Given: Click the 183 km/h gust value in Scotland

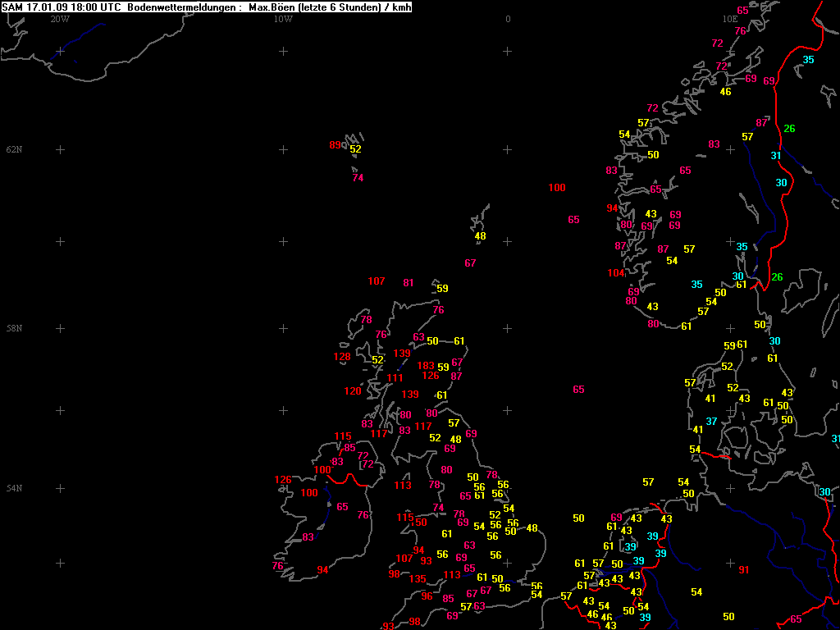Looking at the screenshot, I should (x=426, y=366).
